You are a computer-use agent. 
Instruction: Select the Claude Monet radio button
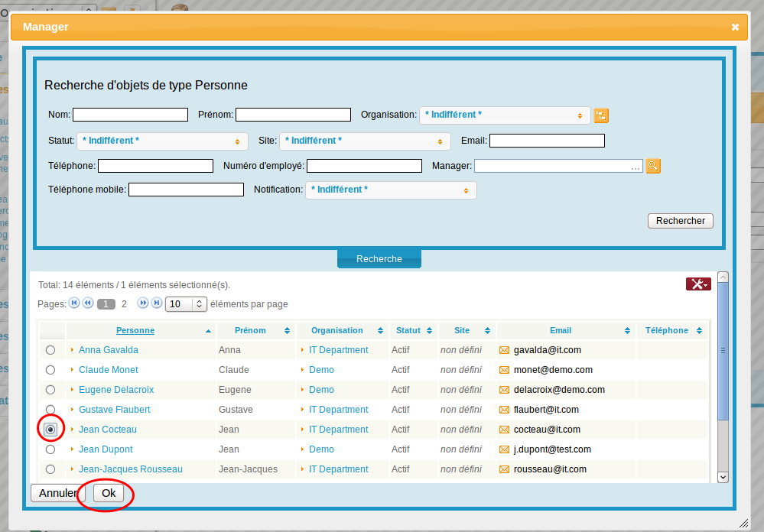50,370
